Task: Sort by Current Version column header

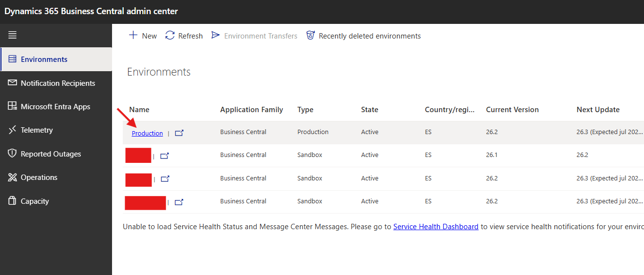Action: click(512, 110)
